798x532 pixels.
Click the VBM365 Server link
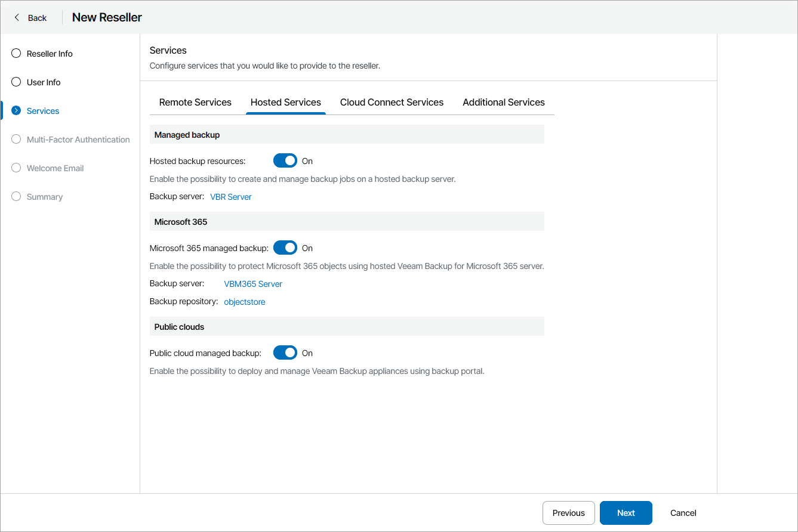pyautogui.click(x=252, y=284)
